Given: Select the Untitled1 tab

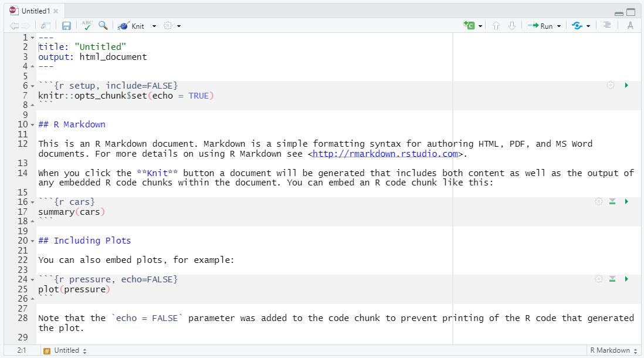Looking at the screenshot, I should [x=36, y=11].
